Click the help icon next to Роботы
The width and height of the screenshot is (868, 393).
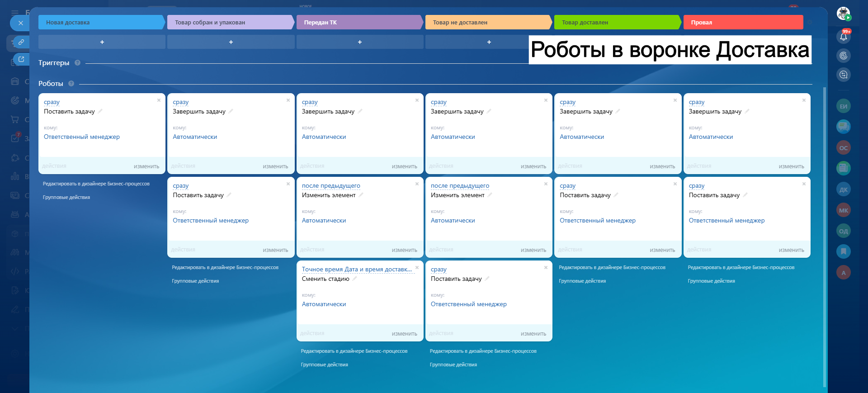click(71, 84)
